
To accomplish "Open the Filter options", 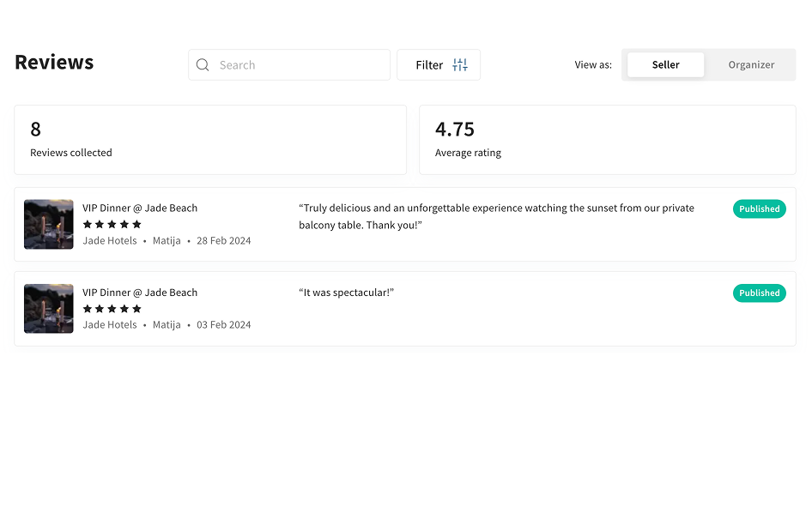I will [x=438, y=65].
